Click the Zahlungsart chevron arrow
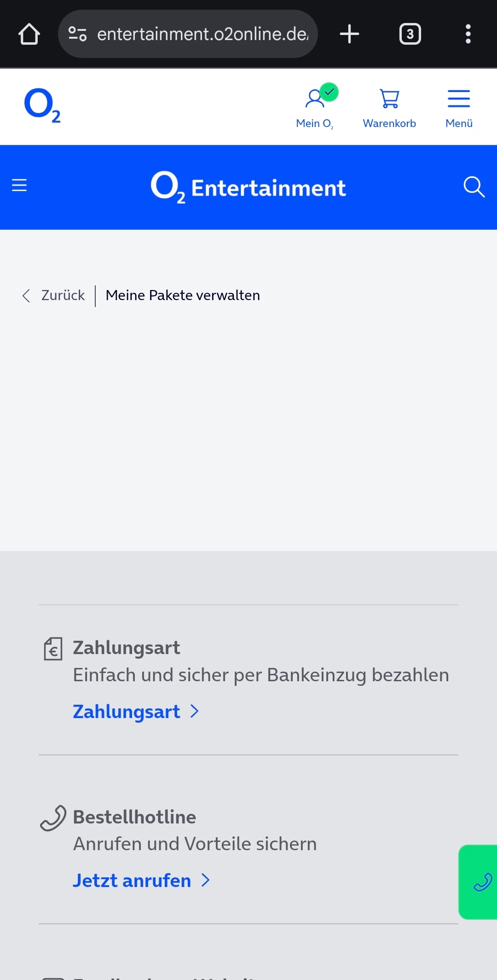The image size is (497, 980). pos(195,712)
